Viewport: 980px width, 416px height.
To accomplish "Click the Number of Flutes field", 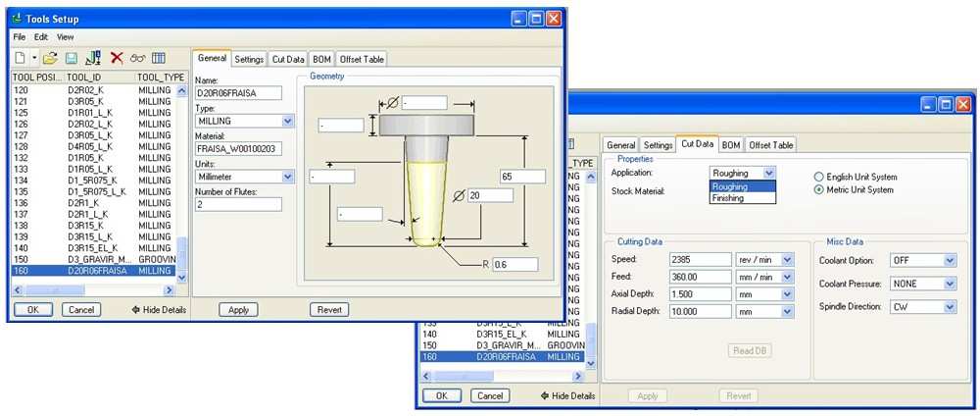I will (239, 204).
